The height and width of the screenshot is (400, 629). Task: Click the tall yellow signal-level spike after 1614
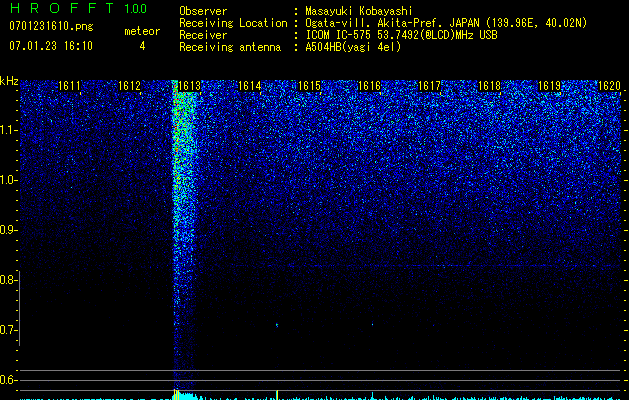(x=277, y=394)
